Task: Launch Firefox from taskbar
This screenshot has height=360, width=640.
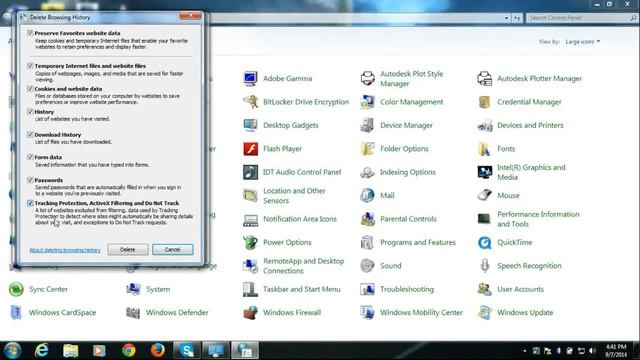Action: (x=158, y=350)
